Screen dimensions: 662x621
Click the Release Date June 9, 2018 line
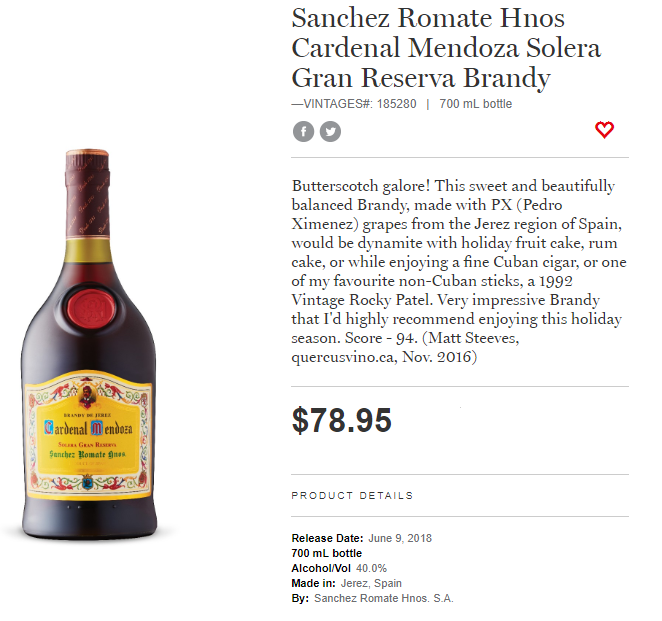coord(355,539)
